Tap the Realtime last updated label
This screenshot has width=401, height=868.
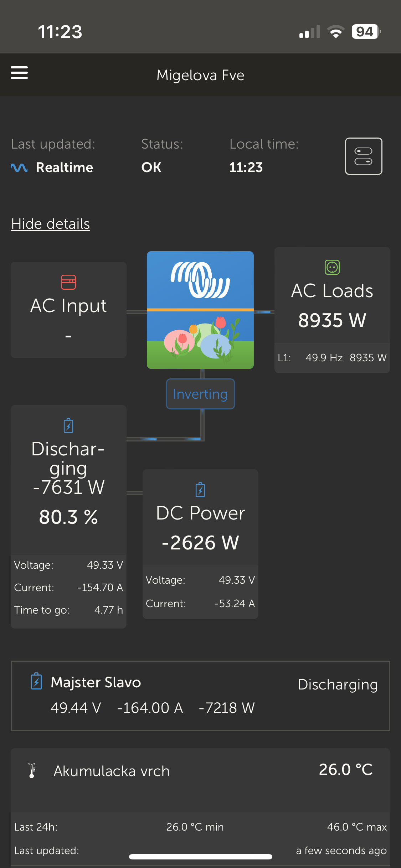65,167
